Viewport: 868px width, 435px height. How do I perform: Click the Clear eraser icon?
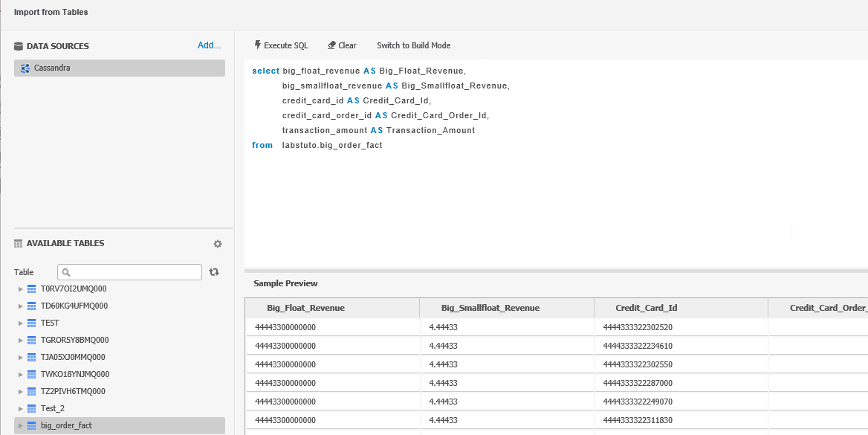[331, 45]
